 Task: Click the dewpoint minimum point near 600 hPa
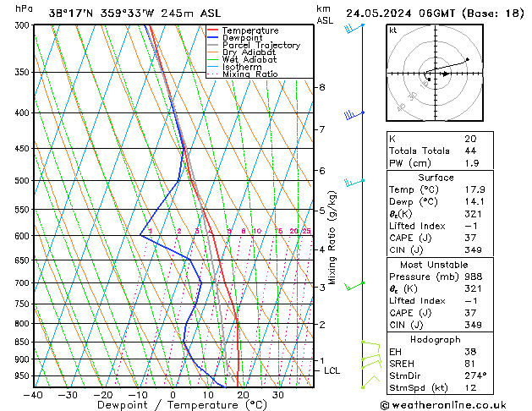[x=140, y=234]
